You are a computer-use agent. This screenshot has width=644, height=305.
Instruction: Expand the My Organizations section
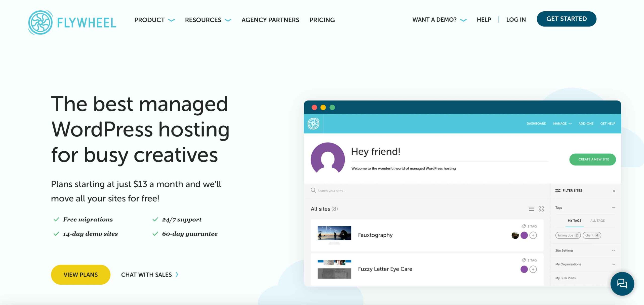[614, 264]
